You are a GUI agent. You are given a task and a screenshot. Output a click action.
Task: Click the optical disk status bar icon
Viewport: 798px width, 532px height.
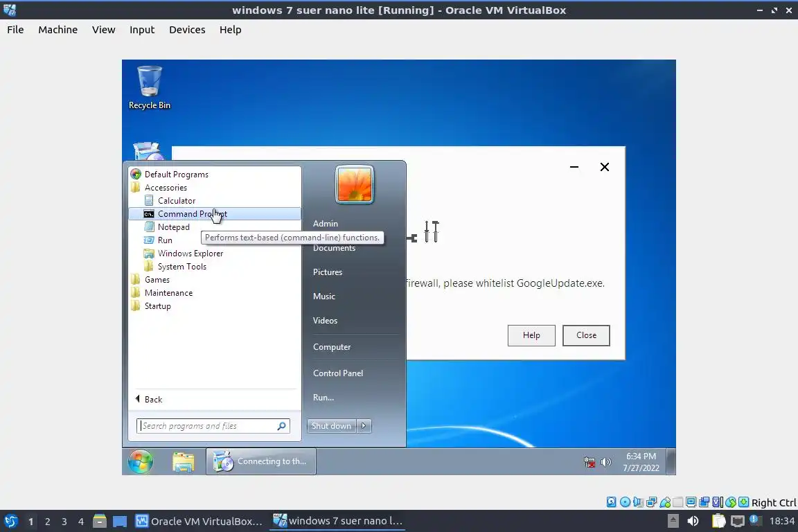625,502
